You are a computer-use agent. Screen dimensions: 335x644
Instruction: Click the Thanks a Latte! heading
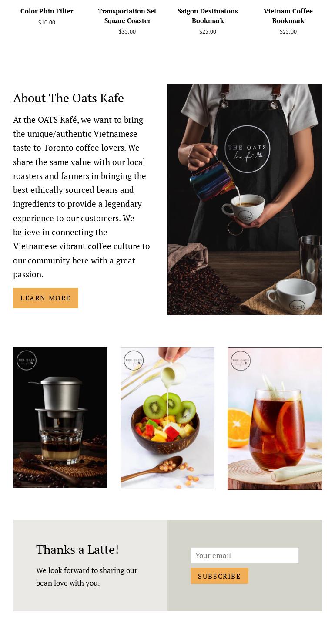point(77,550)
